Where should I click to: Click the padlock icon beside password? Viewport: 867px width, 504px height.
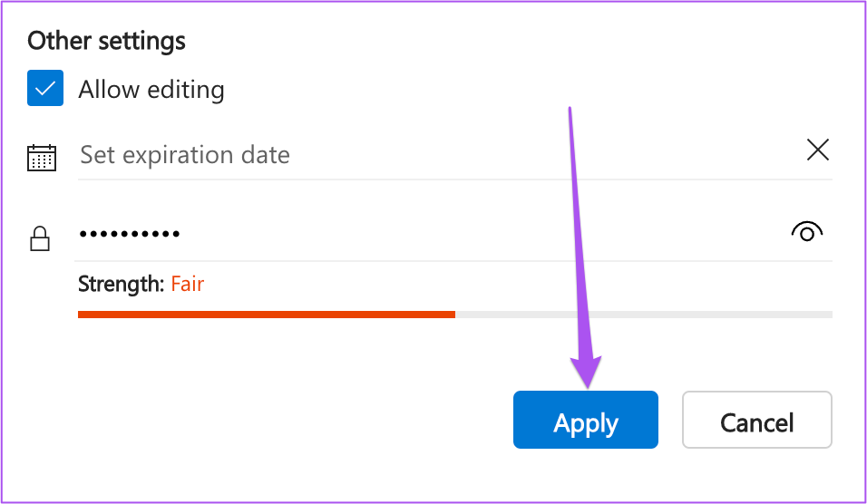[40, 238]
